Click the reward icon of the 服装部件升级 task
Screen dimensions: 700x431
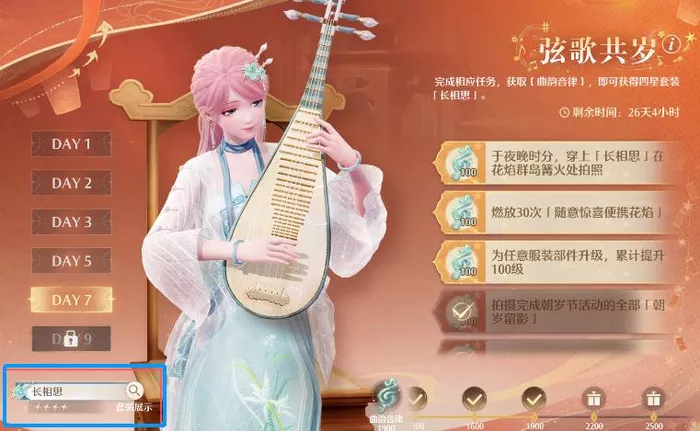[462, 263]
